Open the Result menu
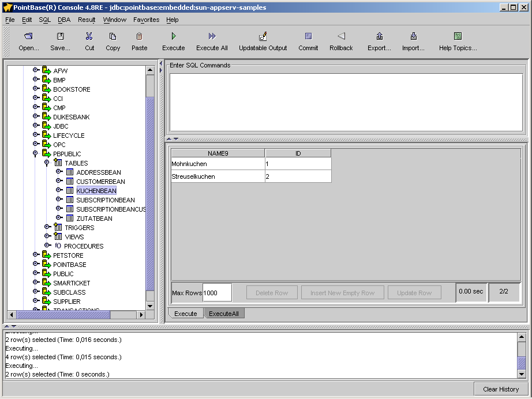This screenshot has width=532, height=399. coord(87,20)
